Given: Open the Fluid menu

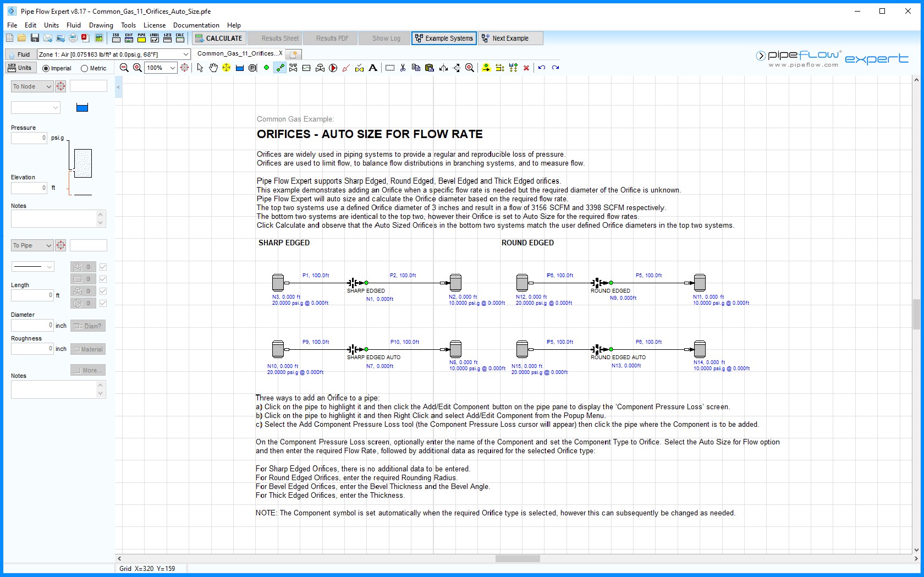Looking at the screenshot, I should (74, 25).
